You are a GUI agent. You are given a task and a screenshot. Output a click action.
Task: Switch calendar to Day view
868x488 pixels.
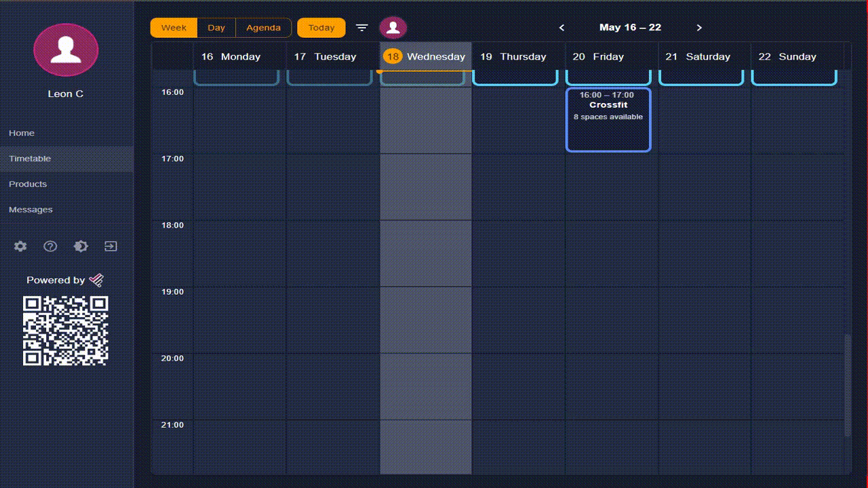tap(216, 28)
